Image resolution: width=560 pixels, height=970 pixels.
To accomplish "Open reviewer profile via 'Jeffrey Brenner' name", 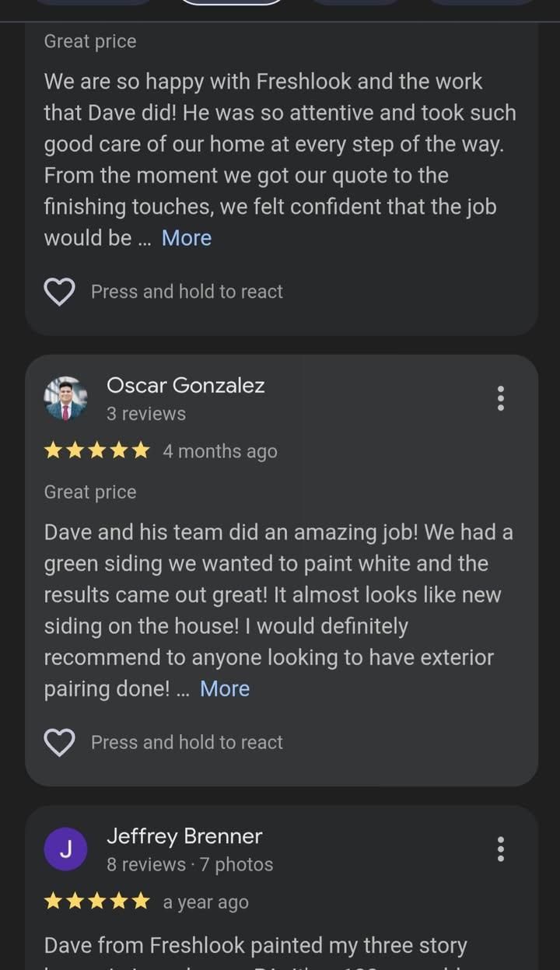I will (184, 836).
